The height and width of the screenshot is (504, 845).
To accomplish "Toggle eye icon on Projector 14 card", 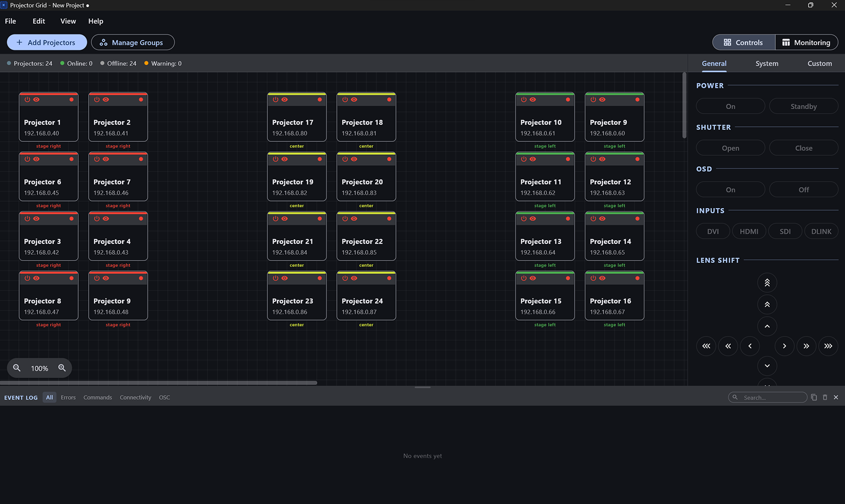I will click(x=602, y=219).
